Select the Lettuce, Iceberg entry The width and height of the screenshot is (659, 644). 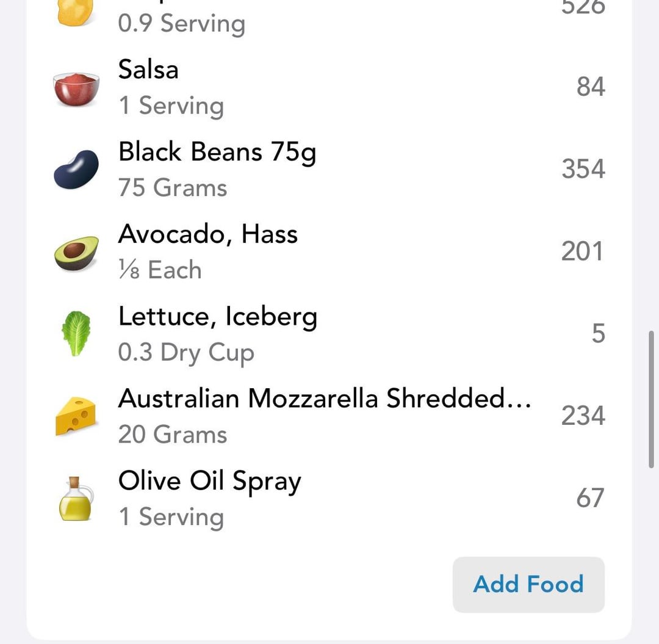pyautogui.click(x=218, y=317)
